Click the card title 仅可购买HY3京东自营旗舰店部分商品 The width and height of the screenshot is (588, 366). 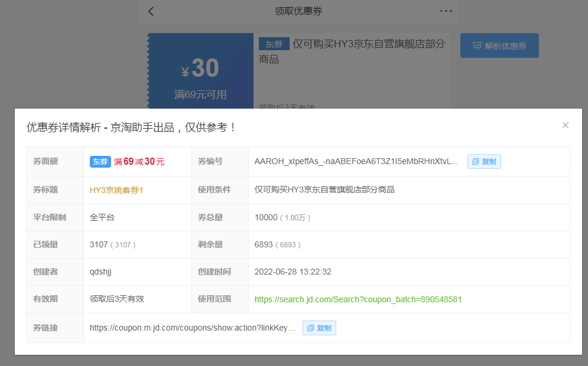[352, 51]
